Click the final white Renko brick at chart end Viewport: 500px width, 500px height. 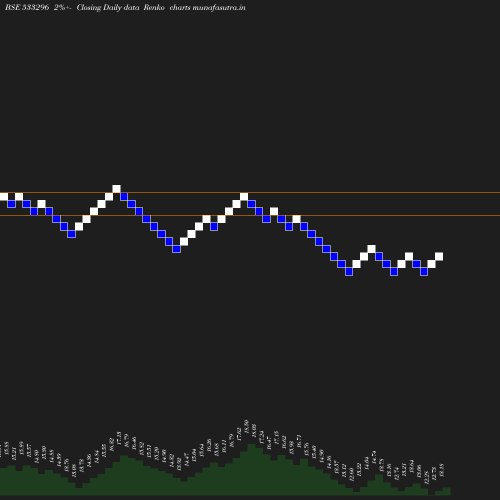[x=439, y=256]
